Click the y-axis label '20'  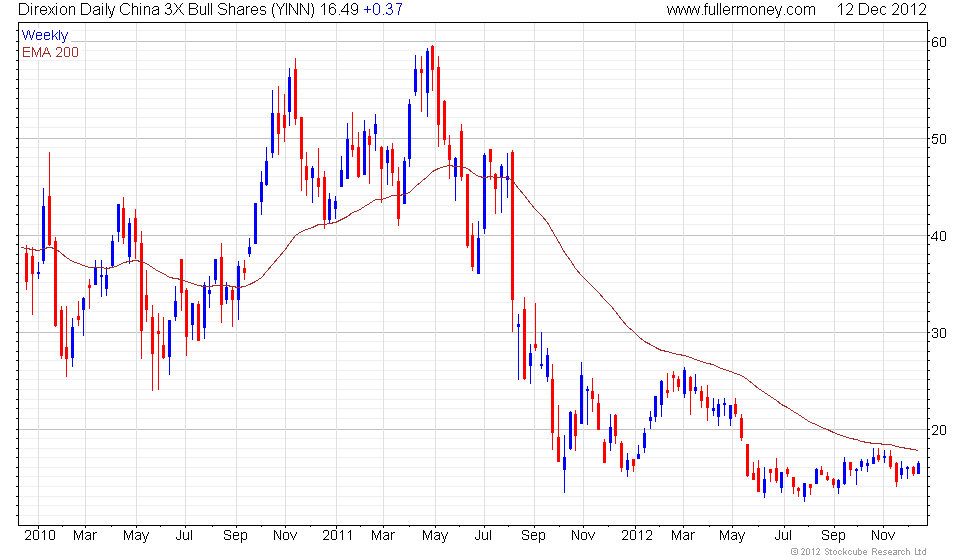click(939, 430)
